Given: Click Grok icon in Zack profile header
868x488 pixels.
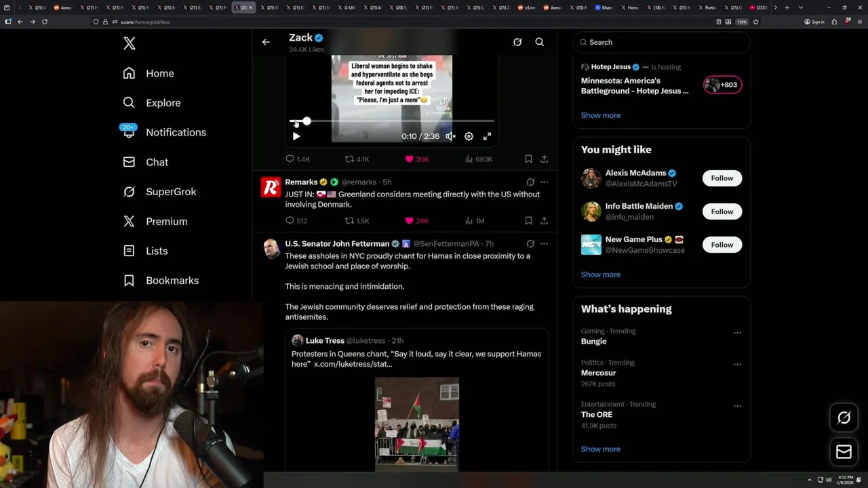Looking at the screenshot, I should click(x=517, y=42).
